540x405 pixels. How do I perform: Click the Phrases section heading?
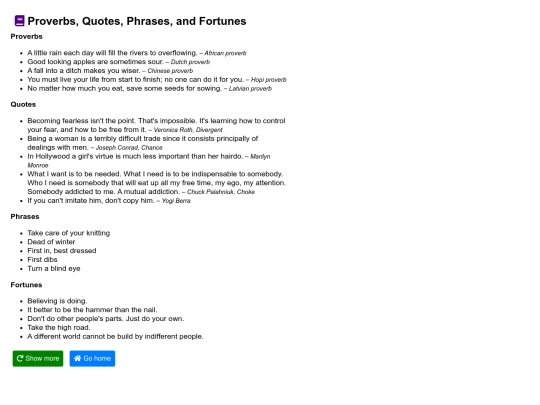pos(25,217)
